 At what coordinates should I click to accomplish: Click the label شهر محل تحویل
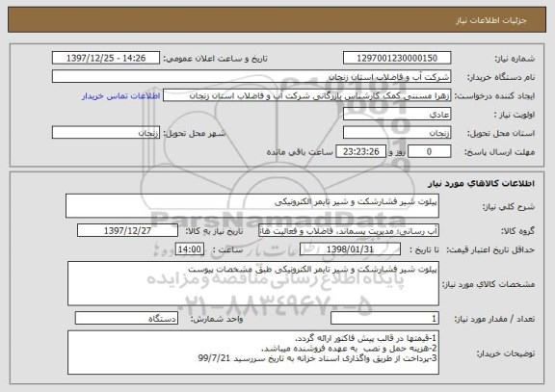pos(195,133)
